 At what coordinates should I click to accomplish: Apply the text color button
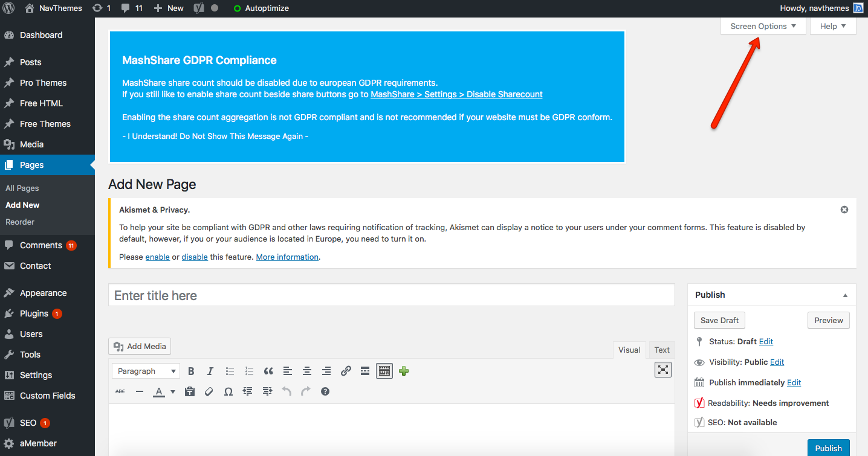click(159, 391)
